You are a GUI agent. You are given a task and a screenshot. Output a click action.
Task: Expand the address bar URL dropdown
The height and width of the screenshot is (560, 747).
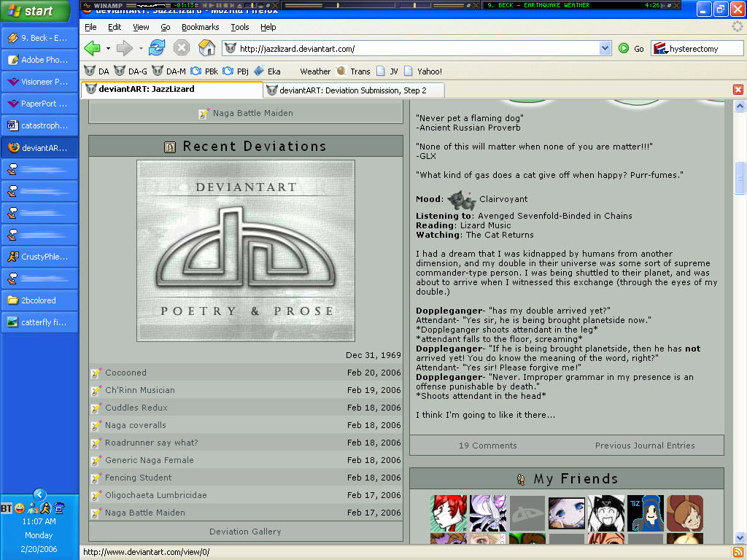[x=605, y=48]
